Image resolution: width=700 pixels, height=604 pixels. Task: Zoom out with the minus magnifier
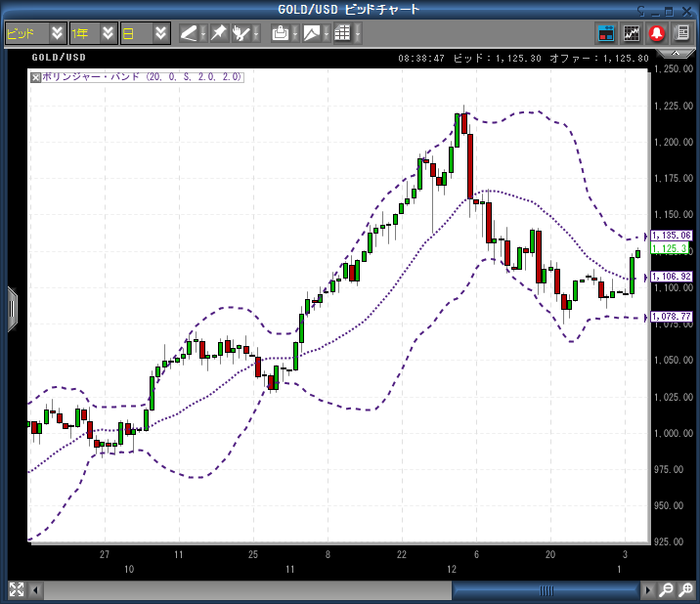[x=665, y=590]
